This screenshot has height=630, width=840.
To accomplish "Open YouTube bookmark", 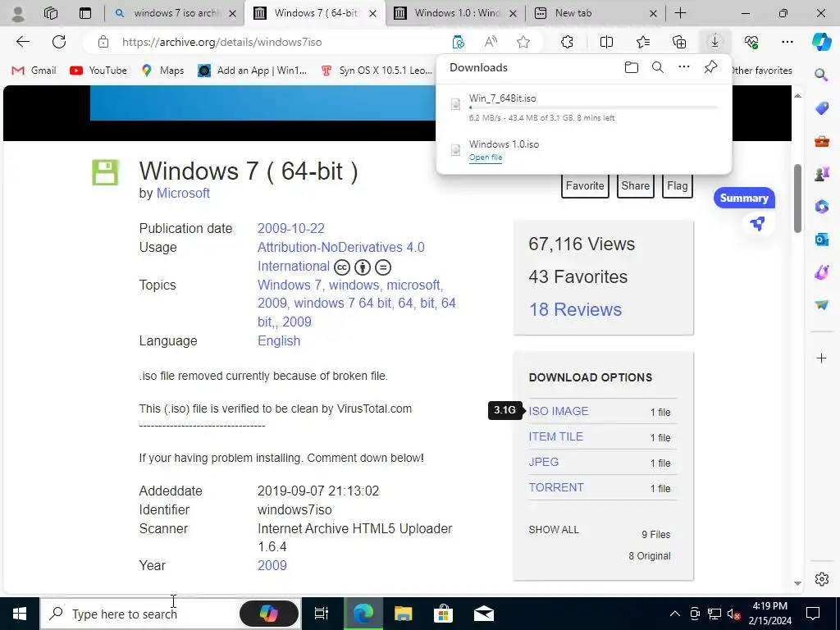I will click(98, 71).
